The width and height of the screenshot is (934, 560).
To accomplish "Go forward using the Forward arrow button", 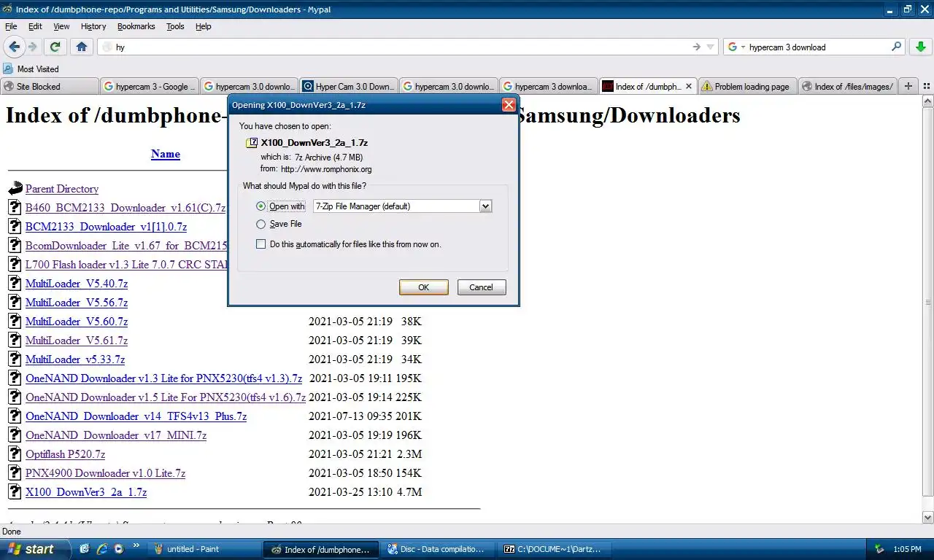I will (32, 47).
